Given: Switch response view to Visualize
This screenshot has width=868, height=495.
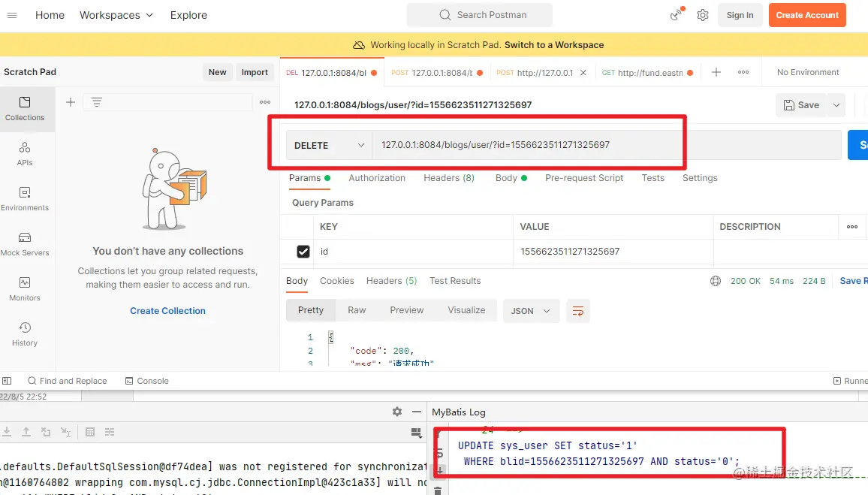Looking at the screenshot, I should coord(466,310).
